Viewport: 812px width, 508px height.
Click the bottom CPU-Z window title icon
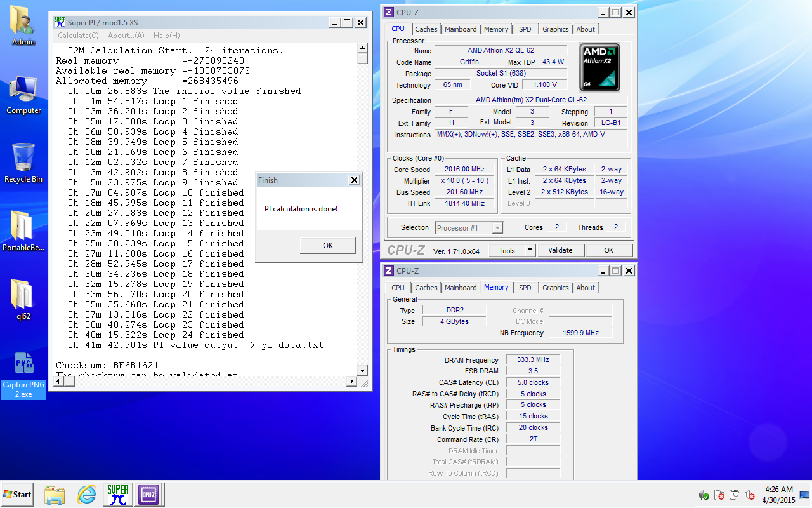click(x=390, y=271)
